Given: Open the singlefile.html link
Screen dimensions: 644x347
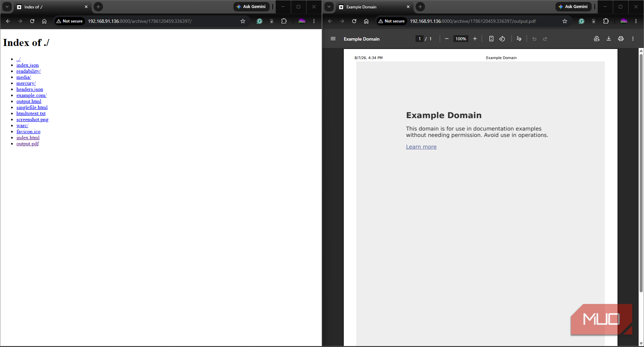Looking at the screenshot, I should pos(32,107).
